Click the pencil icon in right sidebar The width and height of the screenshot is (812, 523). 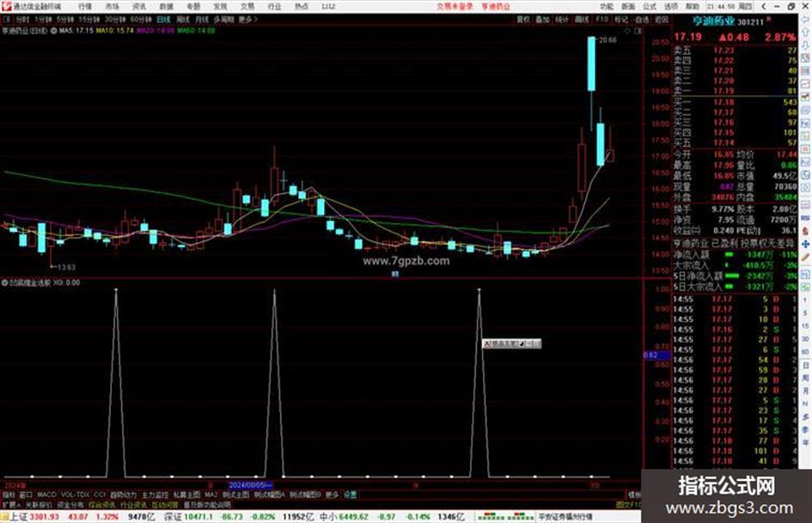click(806, 258)
